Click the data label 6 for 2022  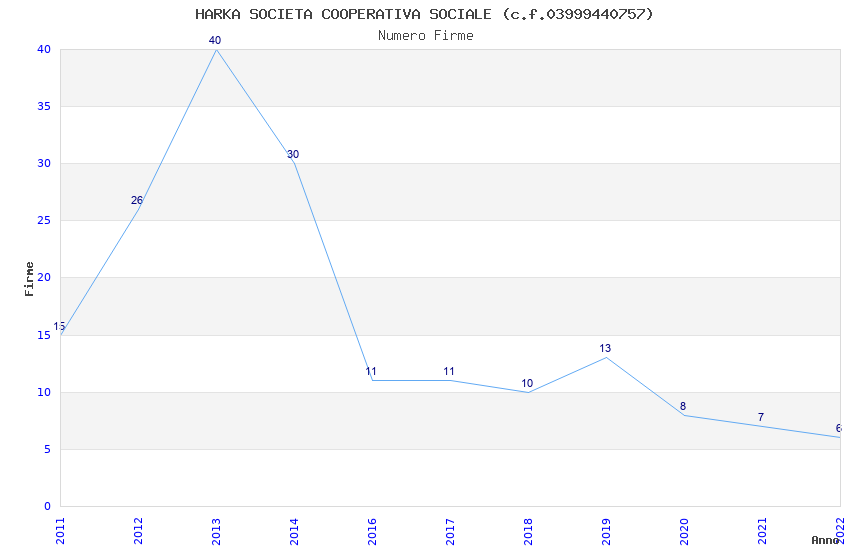coord(839,429)
